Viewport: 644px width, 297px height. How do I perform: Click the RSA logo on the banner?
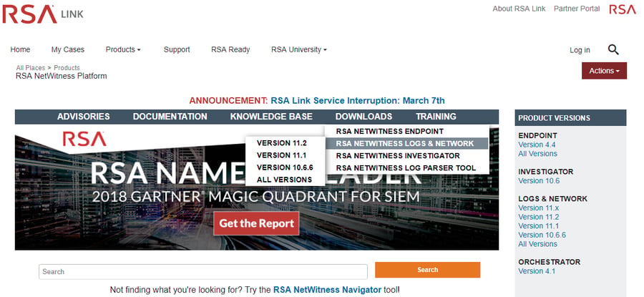tap(84, 139)
